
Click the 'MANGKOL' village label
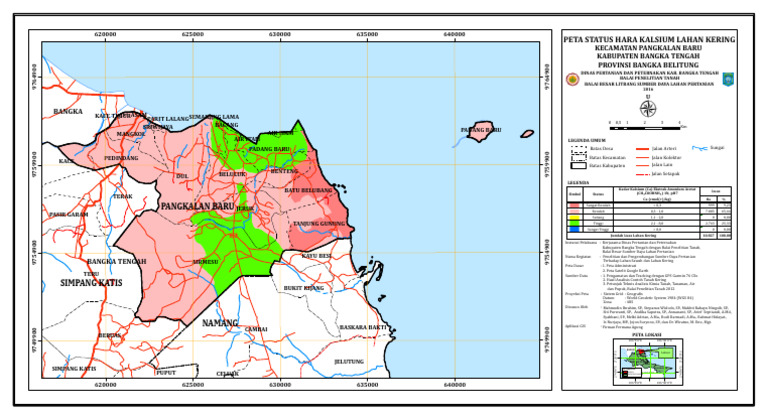tap(131, 134)
